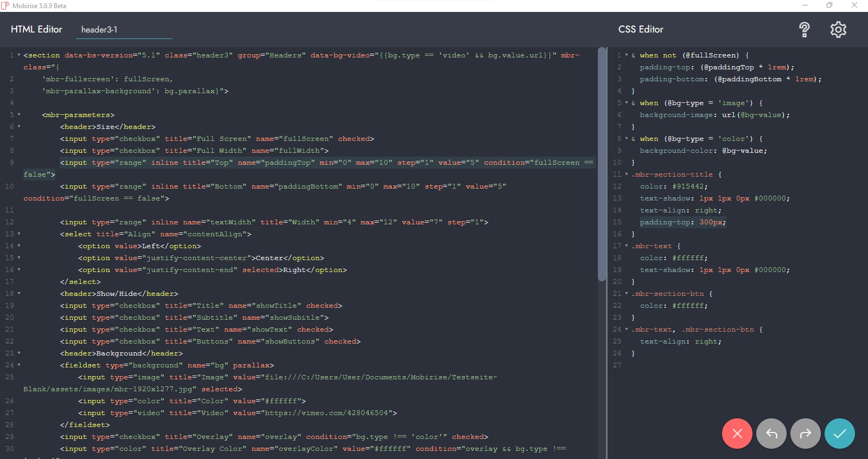Open editor settings gear icon
This screenshot has height=459, width=868.
pyautogui.click(x=838, y=30)
